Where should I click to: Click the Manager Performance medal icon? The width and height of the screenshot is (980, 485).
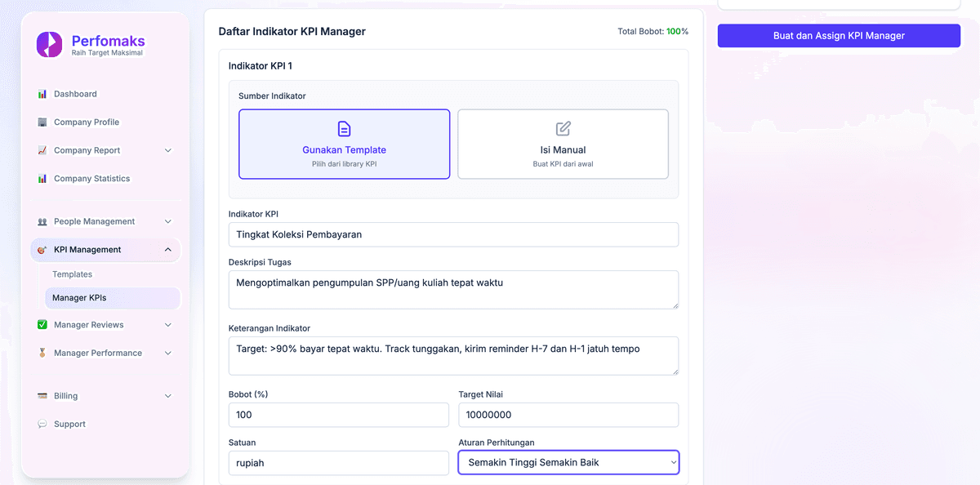(42, 354)
